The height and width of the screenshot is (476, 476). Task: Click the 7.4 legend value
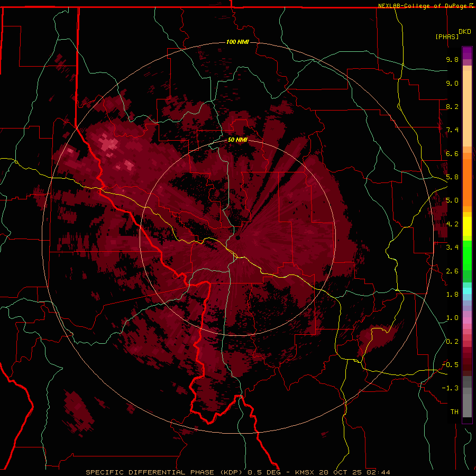[452, 130]
